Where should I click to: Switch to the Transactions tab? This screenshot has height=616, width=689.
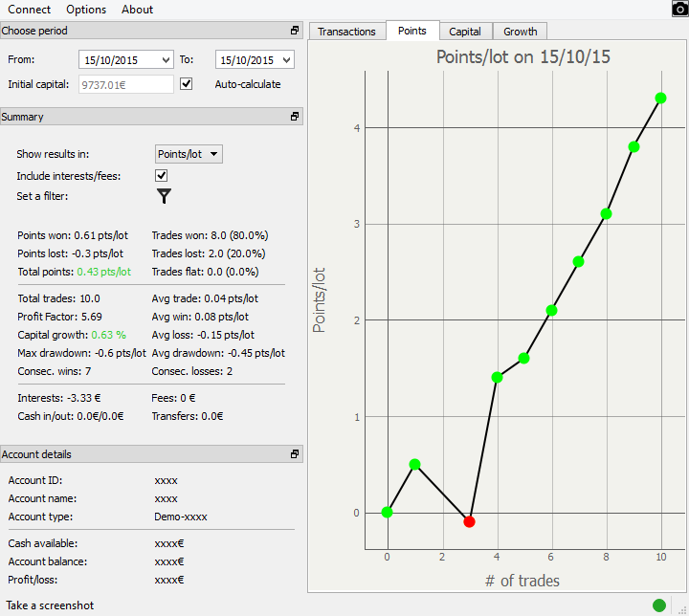(x=346, y=32)
